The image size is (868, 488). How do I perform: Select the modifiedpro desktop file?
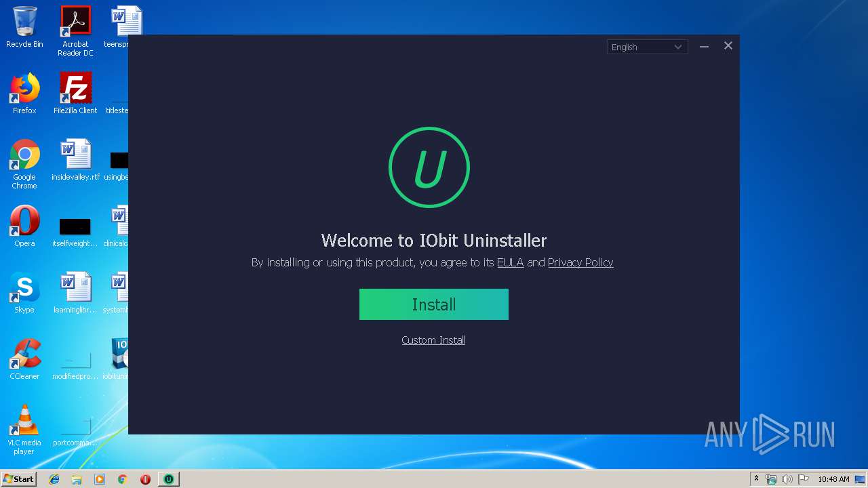75,366
